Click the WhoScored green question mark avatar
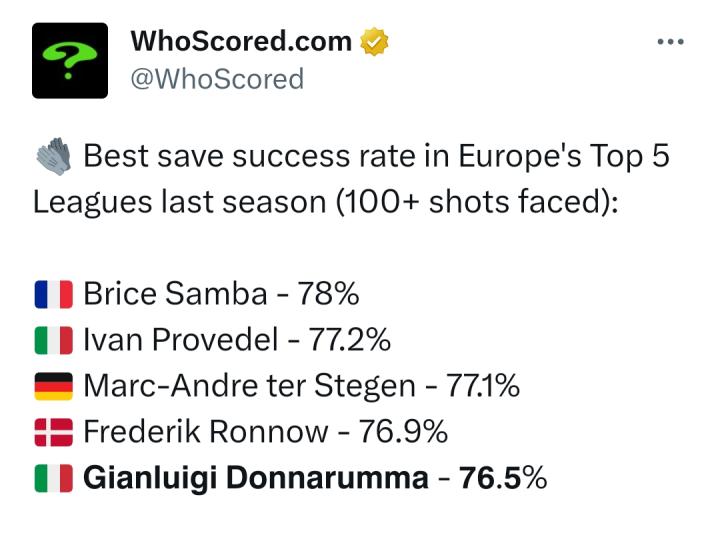The image size is (720, 535). [69, 60]
